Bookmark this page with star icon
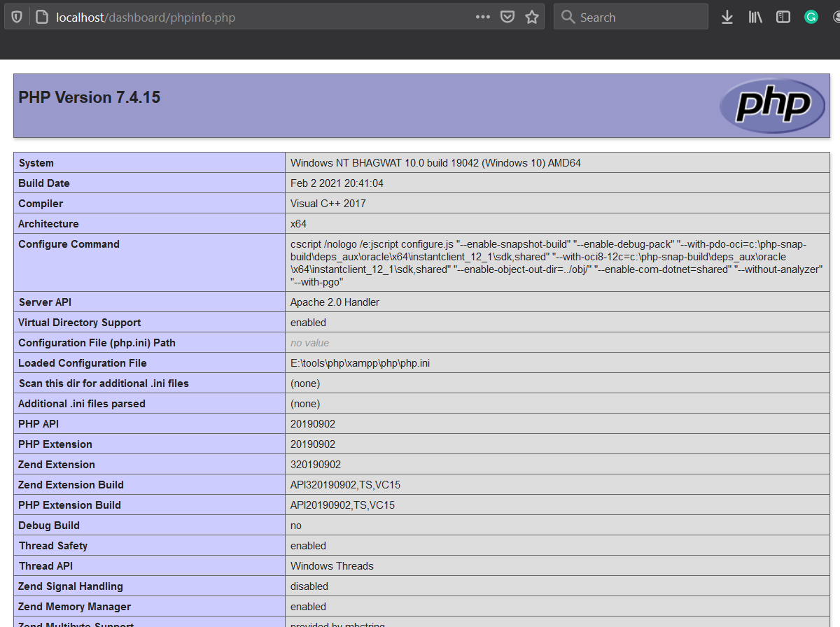Viewport: 840px width, 627px height. click(532, 17)
